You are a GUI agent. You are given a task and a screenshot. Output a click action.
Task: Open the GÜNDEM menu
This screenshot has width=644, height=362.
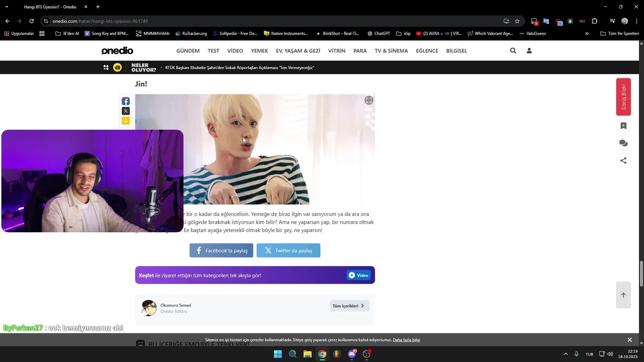click(188, 51)
